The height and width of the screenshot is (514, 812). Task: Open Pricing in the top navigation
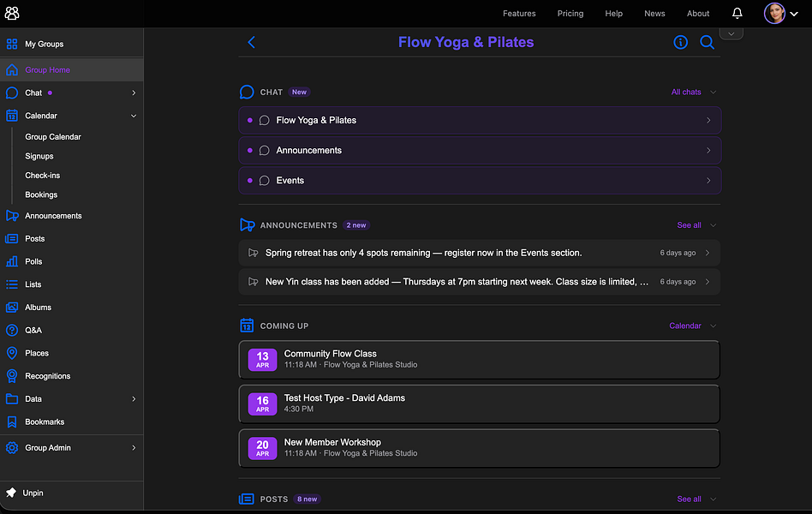[x=570, y=14]
